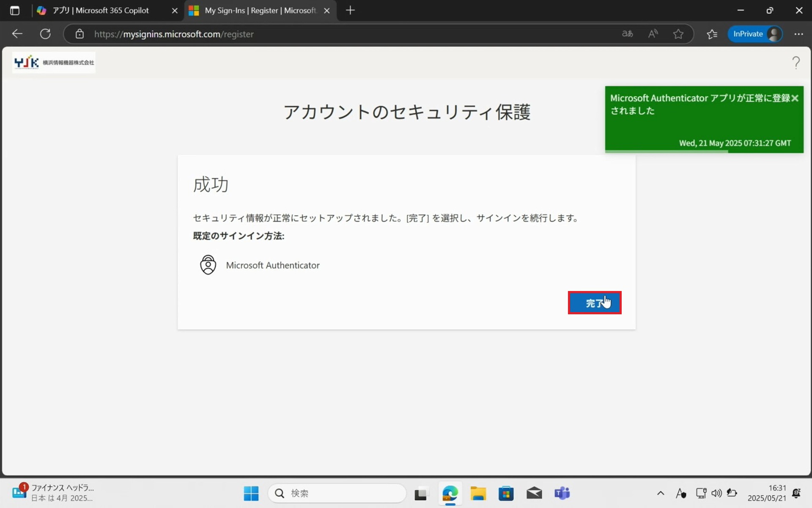Click the IME input mode indicator
Screen dimensions: 812x508
click(681, 493)
